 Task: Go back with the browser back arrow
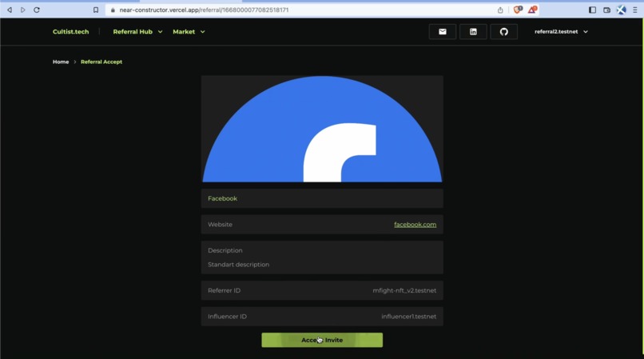(x=10, y=10)
